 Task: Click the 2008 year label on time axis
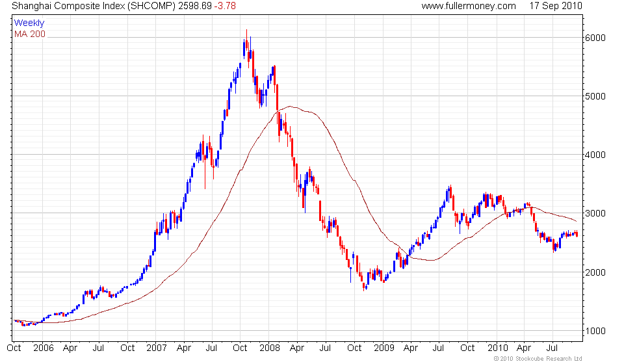click(270, 348)
